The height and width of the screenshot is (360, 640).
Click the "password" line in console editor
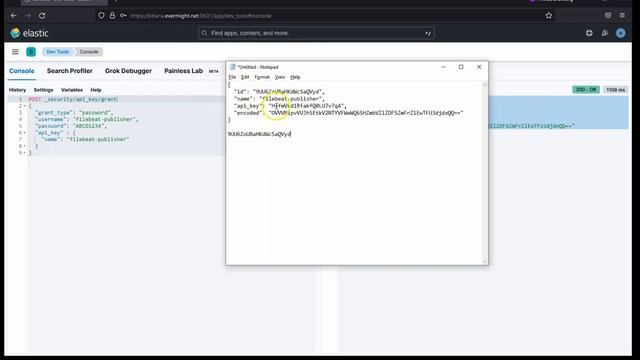(71, 126)
